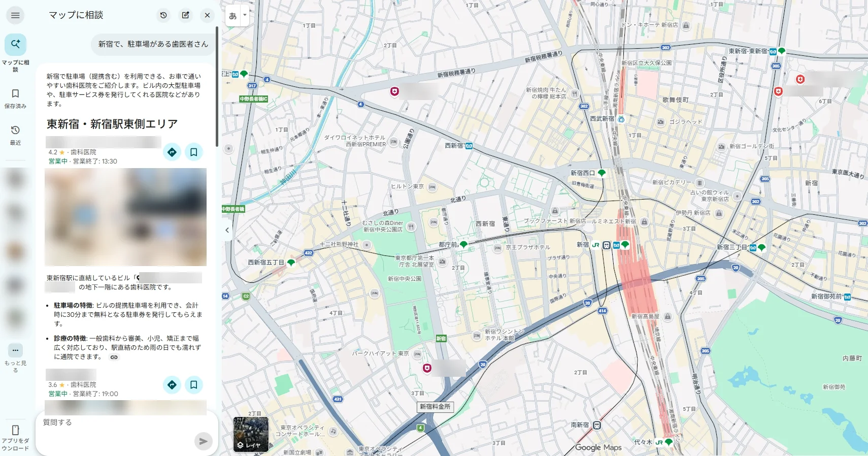This screenshot has width=868, height=456.
Task: Click the 京王プラザホテル hotel marker
Action: pyautogui.click(x=498, y=248)
